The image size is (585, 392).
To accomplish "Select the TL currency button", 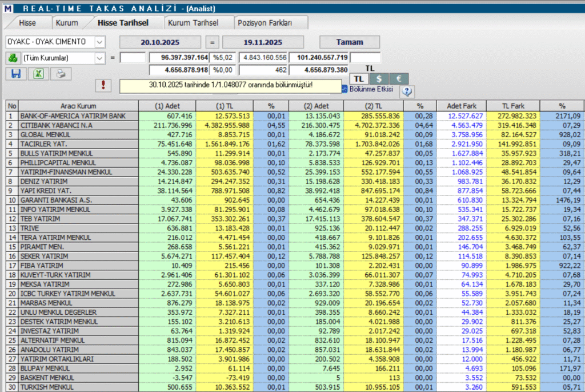I will pos(358,79).
